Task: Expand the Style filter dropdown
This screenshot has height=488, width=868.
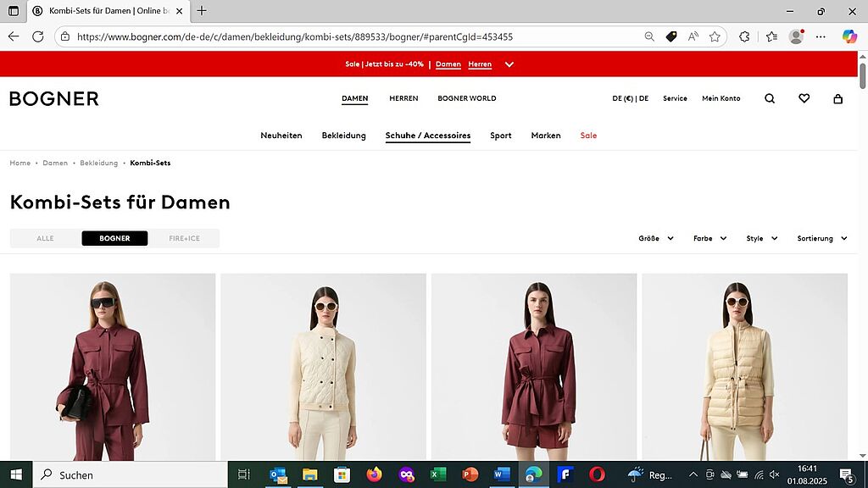Action: click(762, 238)
